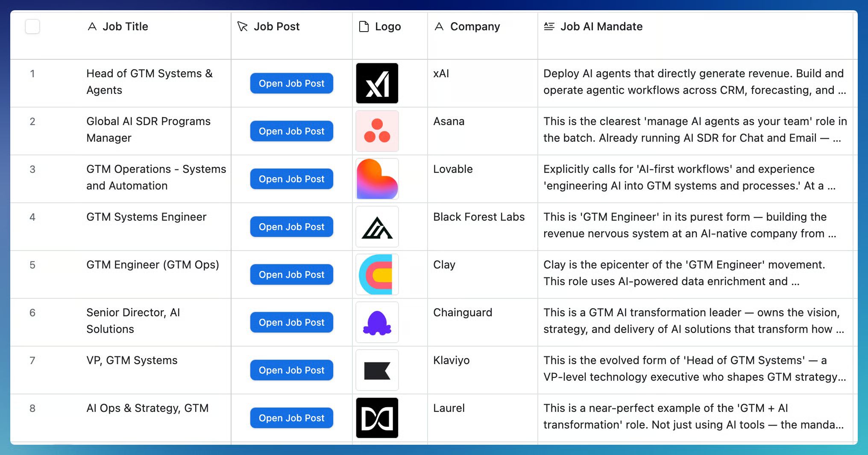Screen dimensions: 868x455
Task: Click the Logo column header
Action: tap(387, 26)
